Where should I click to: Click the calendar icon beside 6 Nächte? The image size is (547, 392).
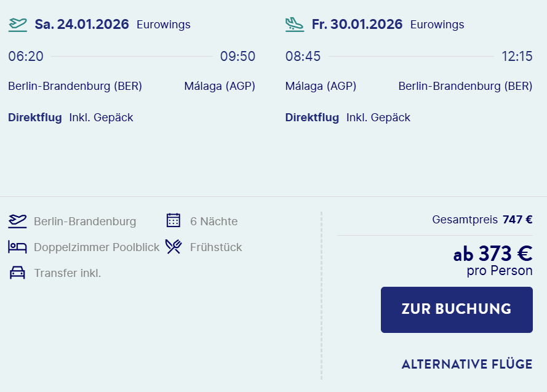click(x=174, y=220)
